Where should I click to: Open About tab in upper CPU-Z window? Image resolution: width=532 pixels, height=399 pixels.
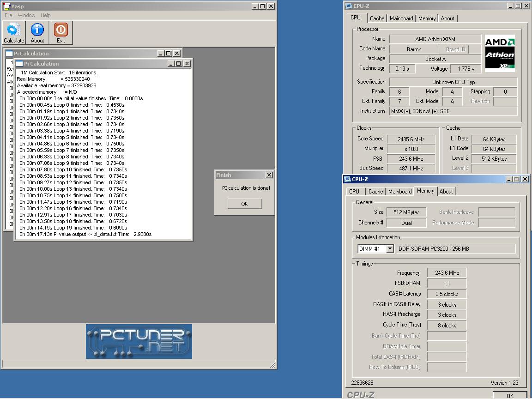[447, 18]
